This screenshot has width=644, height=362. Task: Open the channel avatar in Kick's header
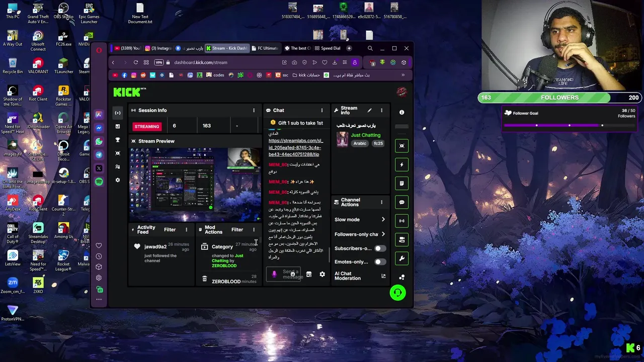click(x=401, y=92)
